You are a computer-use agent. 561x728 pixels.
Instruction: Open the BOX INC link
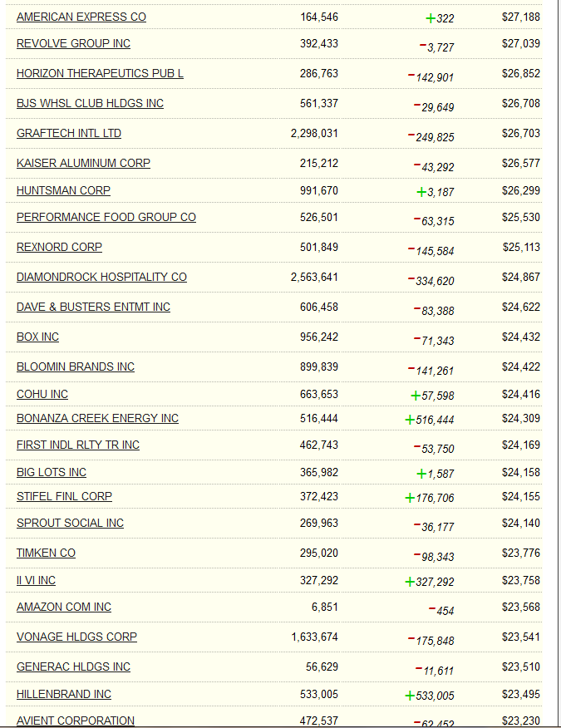tap(37, 337)
